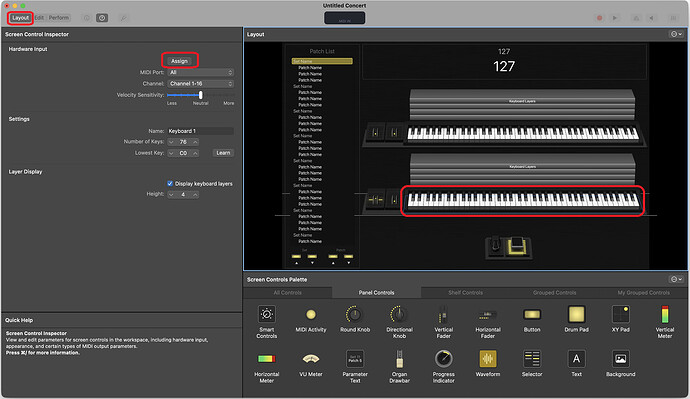
Task: Click the wrench icon in the toolbar
Action: point(123,18)
